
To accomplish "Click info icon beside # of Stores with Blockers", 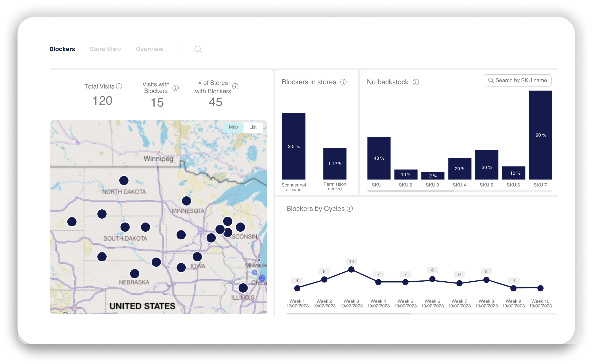I will (235, 86).
